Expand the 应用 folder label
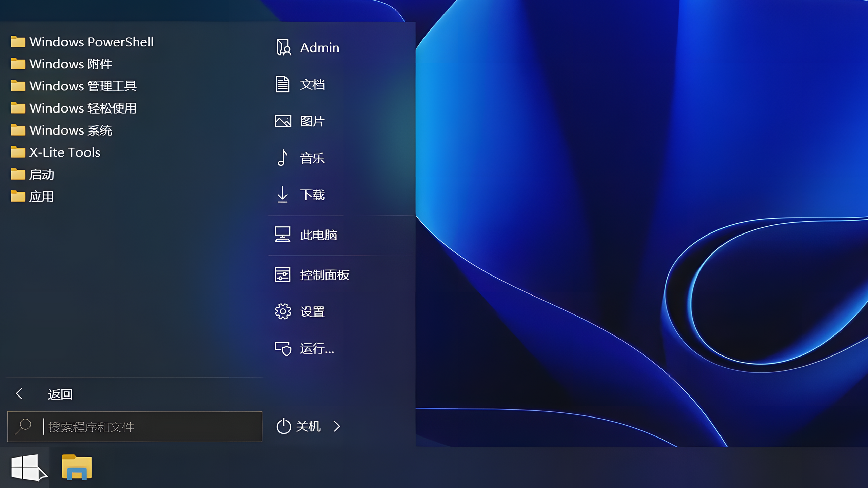The width and height of the screenshot is (868, 488). [41, 197]
